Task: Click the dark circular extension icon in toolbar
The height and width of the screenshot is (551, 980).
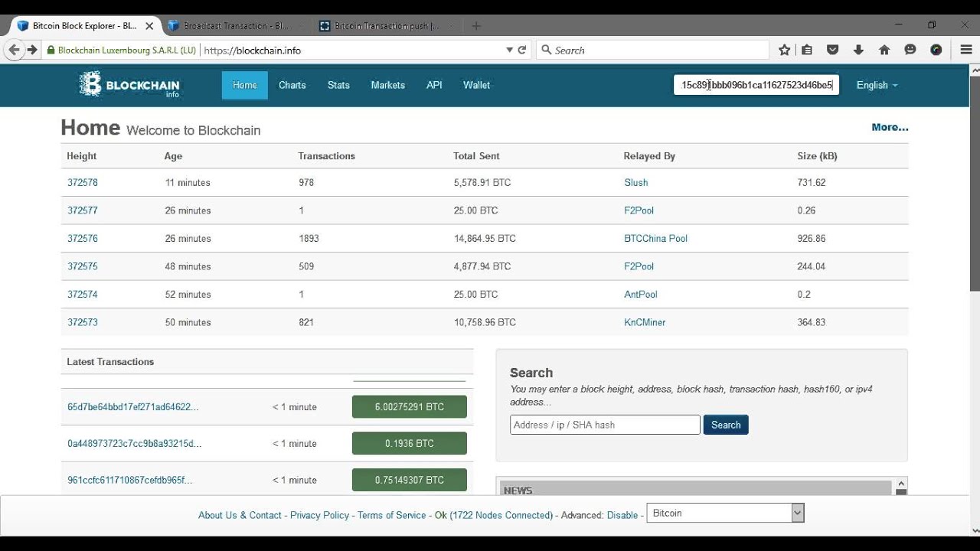Action: (x=936, y=50)
